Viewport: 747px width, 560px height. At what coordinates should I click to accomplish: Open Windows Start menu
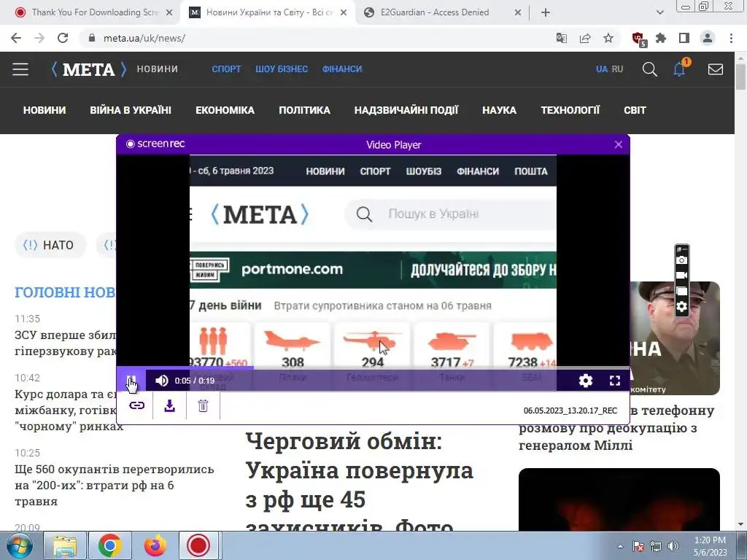[19, 545]
